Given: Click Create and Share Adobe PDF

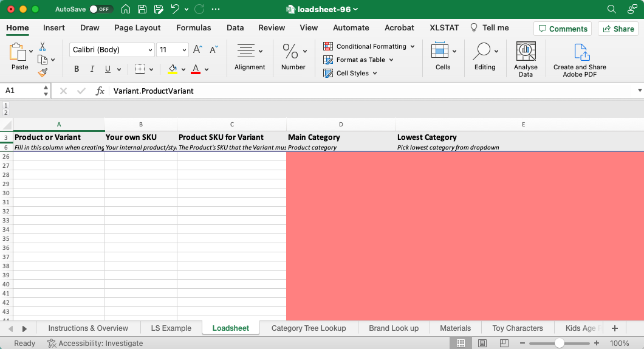Looking at the screenshot, I should point(580,59).
